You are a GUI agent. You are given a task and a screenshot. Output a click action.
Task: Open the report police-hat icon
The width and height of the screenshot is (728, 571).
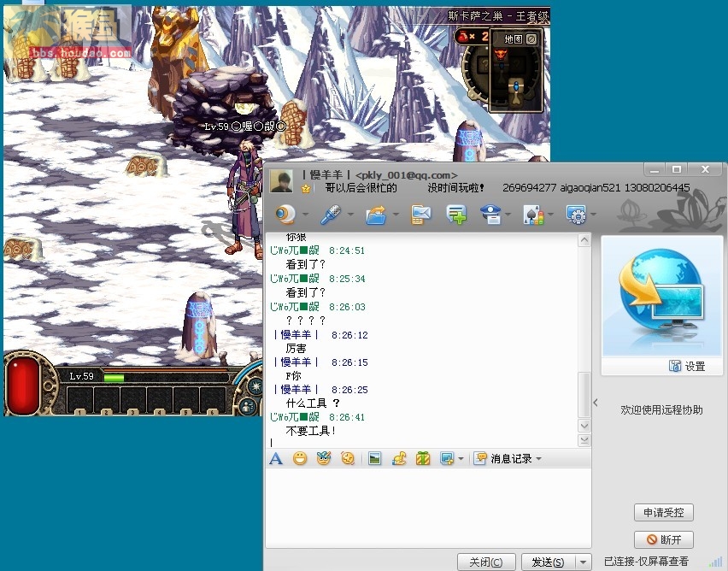[491, 215]
